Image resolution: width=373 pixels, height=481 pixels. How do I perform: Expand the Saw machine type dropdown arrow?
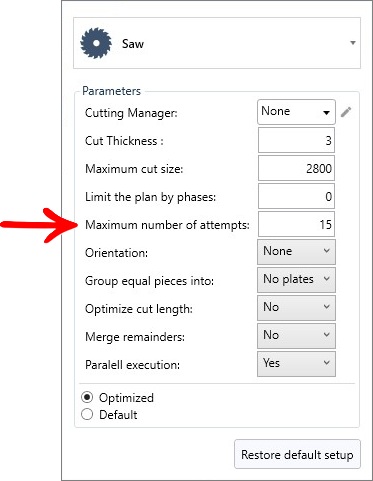click(353, 43)
